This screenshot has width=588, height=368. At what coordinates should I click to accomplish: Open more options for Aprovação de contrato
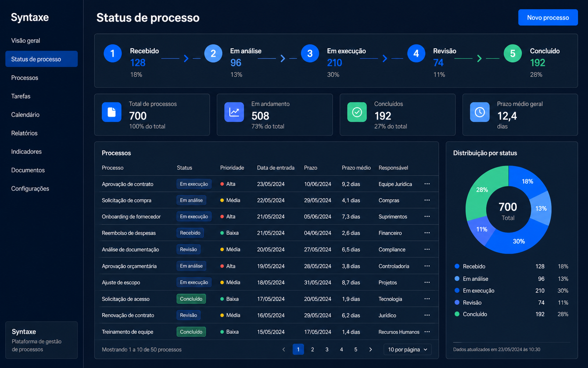point(427,184)
